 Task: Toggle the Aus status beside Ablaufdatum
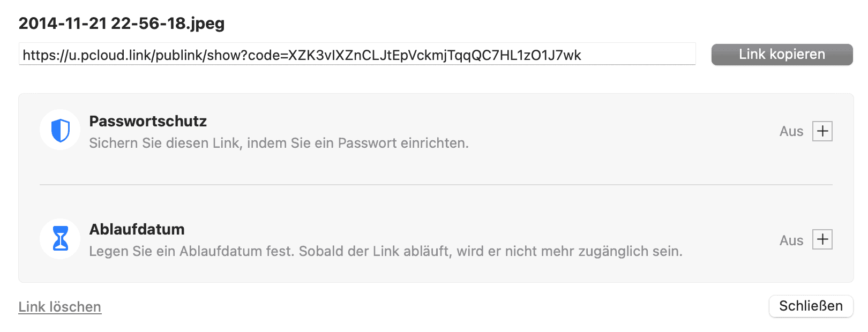pyautogui.click(x=791, y=240)
